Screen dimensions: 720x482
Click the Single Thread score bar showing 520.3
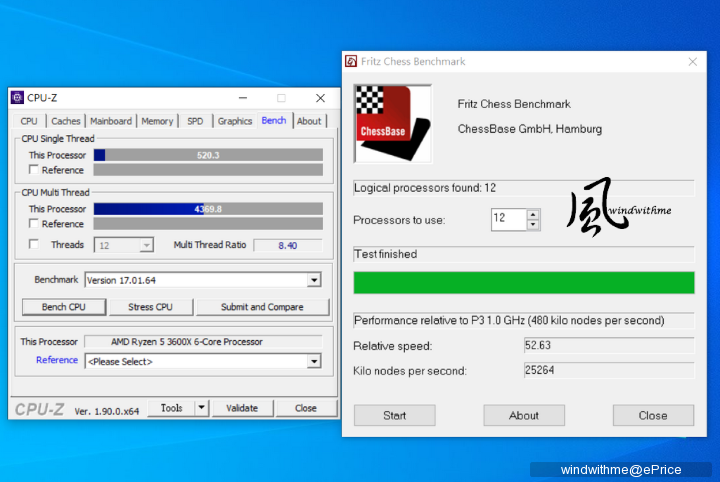pyautogui.click(x=208, y=155)
